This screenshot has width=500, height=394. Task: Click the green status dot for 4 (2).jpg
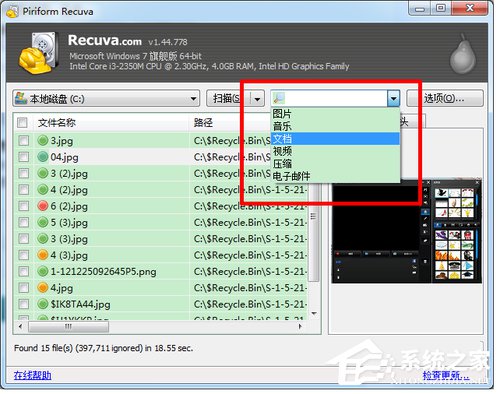(x=43, y=190)
